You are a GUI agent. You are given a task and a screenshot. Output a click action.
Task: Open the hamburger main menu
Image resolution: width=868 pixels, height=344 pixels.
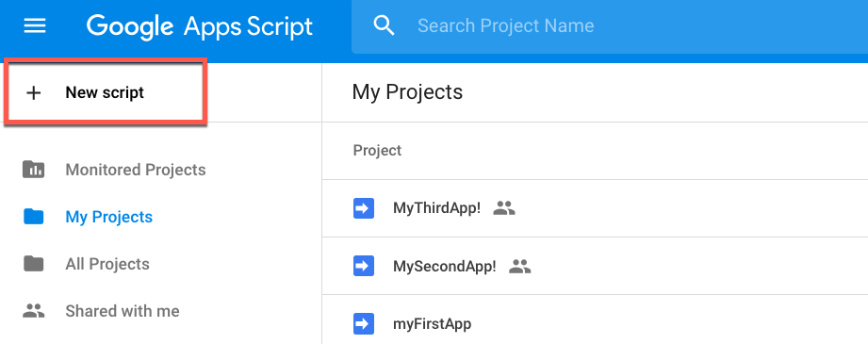pos(35,25)
